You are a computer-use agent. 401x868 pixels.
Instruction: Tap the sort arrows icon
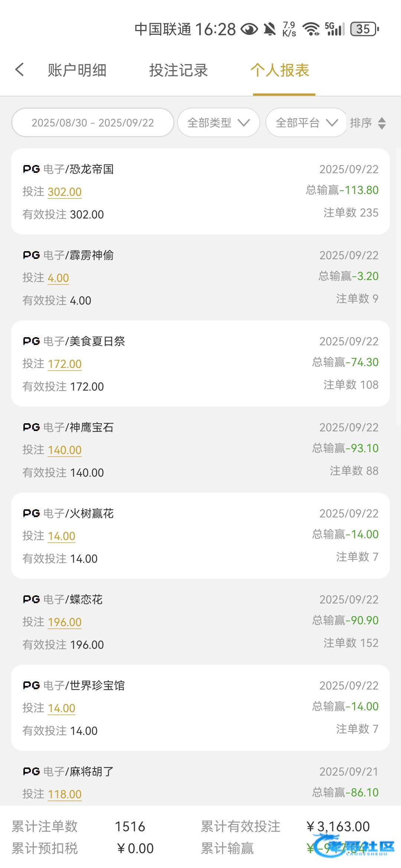click(x=382, y=123)
